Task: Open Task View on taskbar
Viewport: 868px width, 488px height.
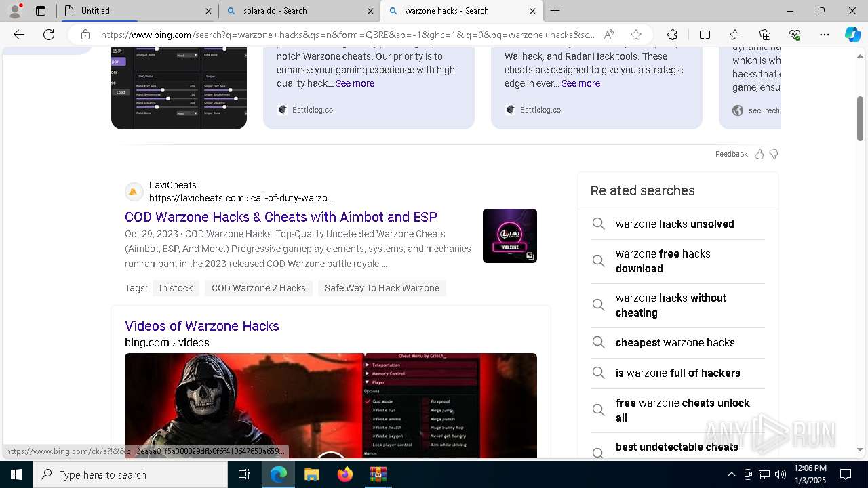Action: [x=244, y=474]
